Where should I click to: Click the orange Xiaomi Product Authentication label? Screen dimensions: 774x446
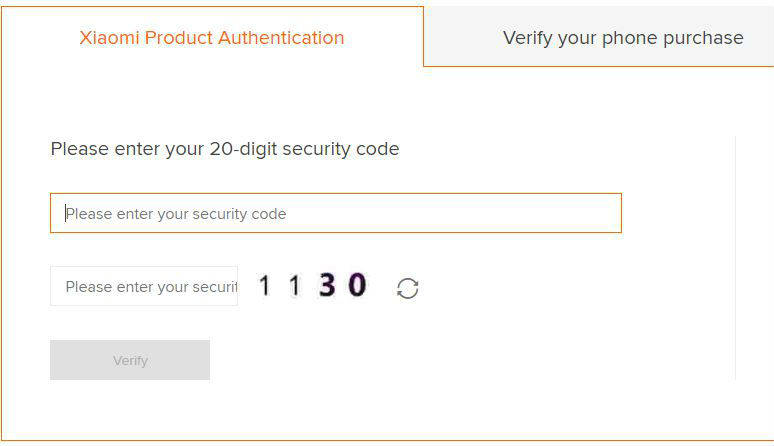click(212, 38)
